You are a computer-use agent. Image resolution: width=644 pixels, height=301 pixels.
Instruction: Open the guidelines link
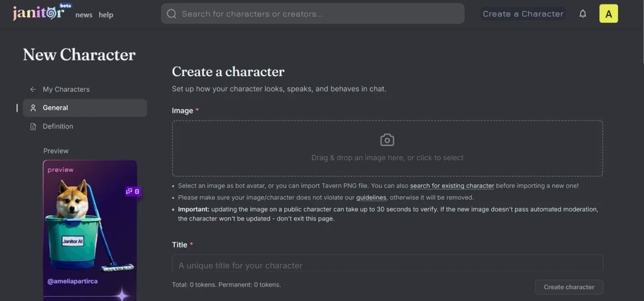point(371,197)
